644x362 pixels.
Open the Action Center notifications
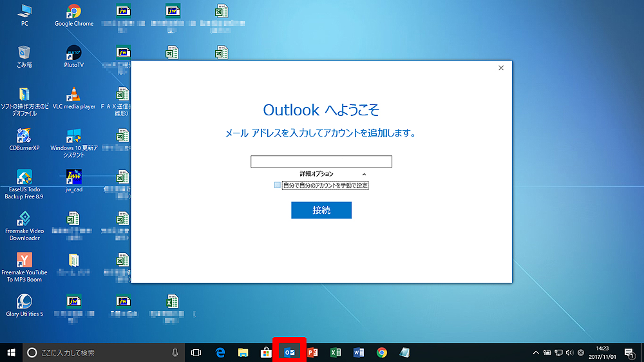[629, 352]
